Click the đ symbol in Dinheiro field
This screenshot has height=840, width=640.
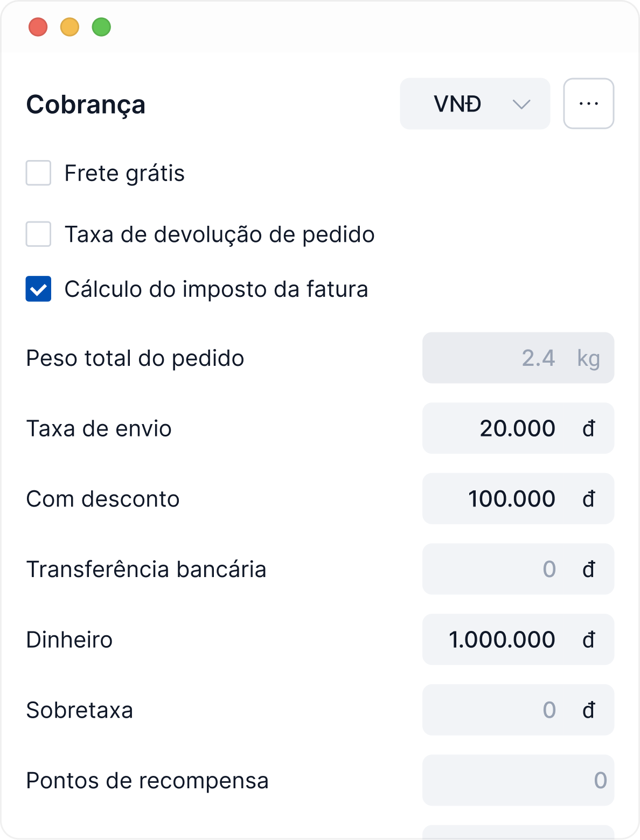(589, 640)
